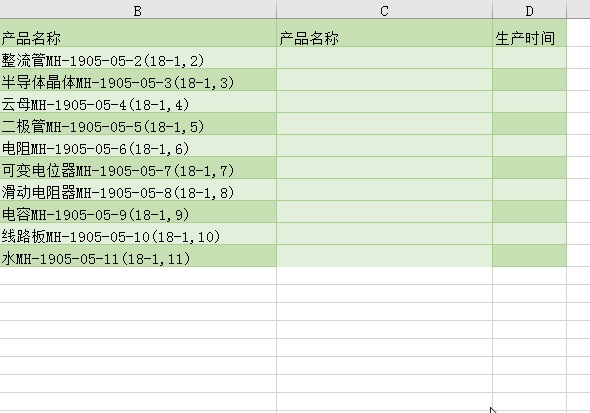
Task: Click empty column C cell beside 水MH-1905-05-11 row
Action: tap(384, 256)
